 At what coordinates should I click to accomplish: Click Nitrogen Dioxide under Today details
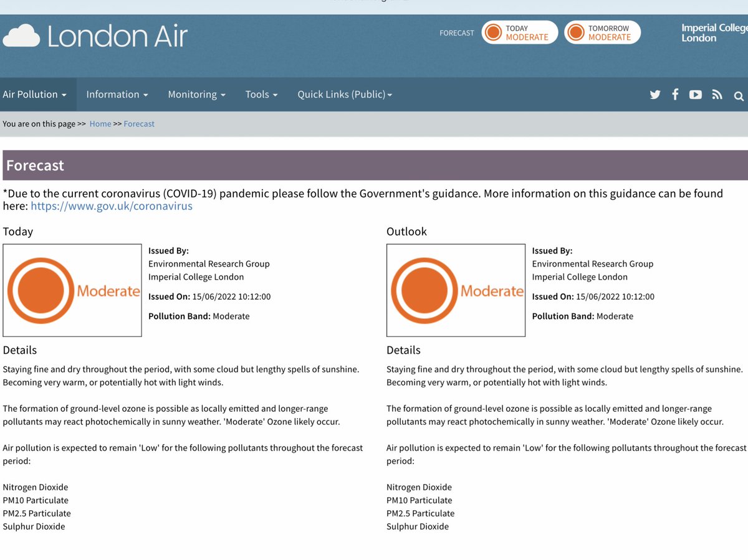36,487
